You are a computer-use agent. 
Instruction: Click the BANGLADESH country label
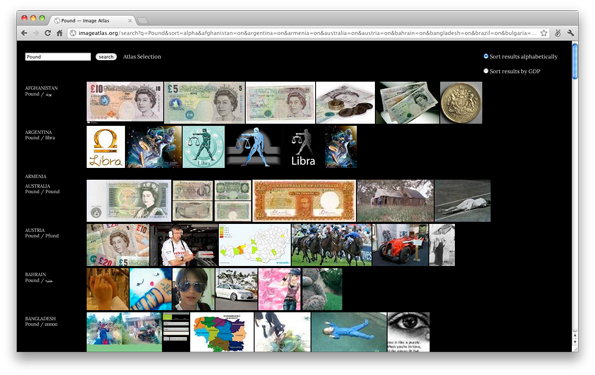[41, 318]
